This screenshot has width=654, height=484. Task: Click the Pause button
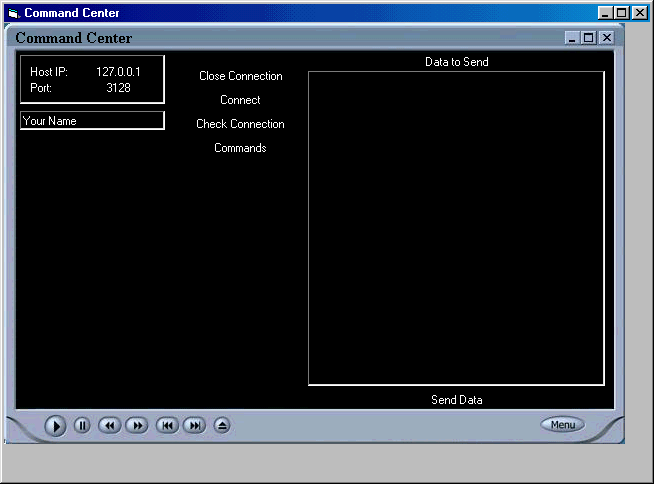[x=82, y=425]
